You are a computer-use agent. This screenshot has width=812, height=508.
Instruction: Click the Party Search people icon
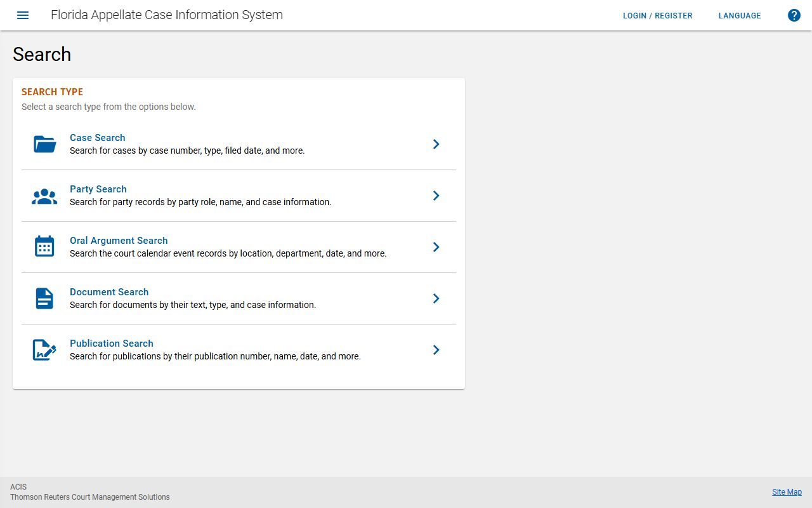coord(44,196)
